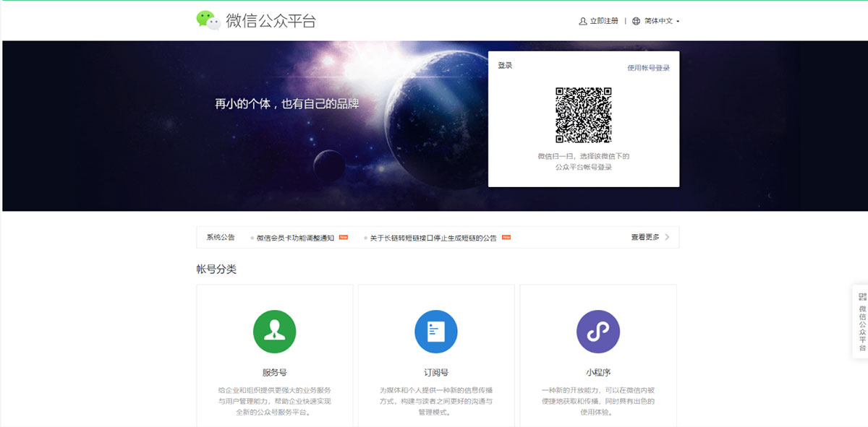Click the 立即注册 register link
Screen dimensions: 868x427
pyautogui.click(x=604, y=21)
